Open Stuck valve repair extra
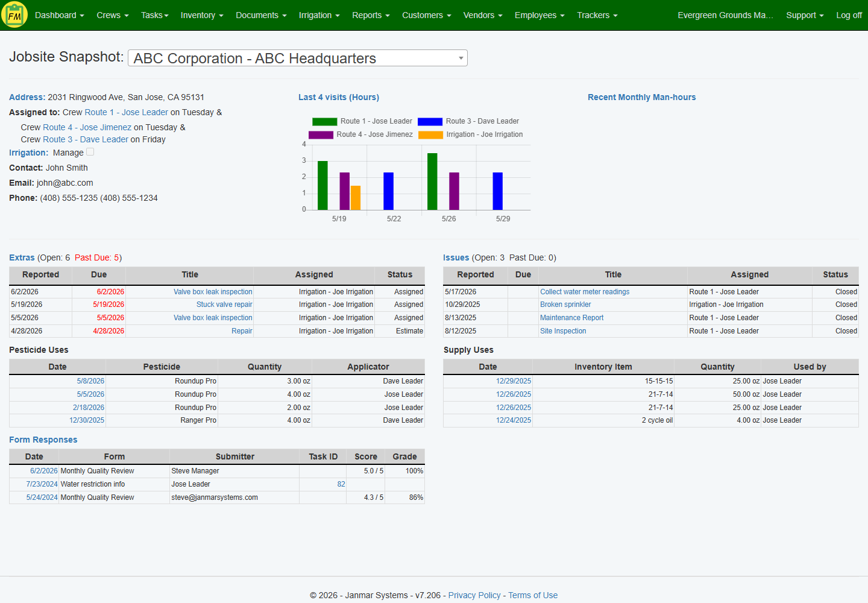Viewport: 868px width, 603px height. (x=224, y=305)
